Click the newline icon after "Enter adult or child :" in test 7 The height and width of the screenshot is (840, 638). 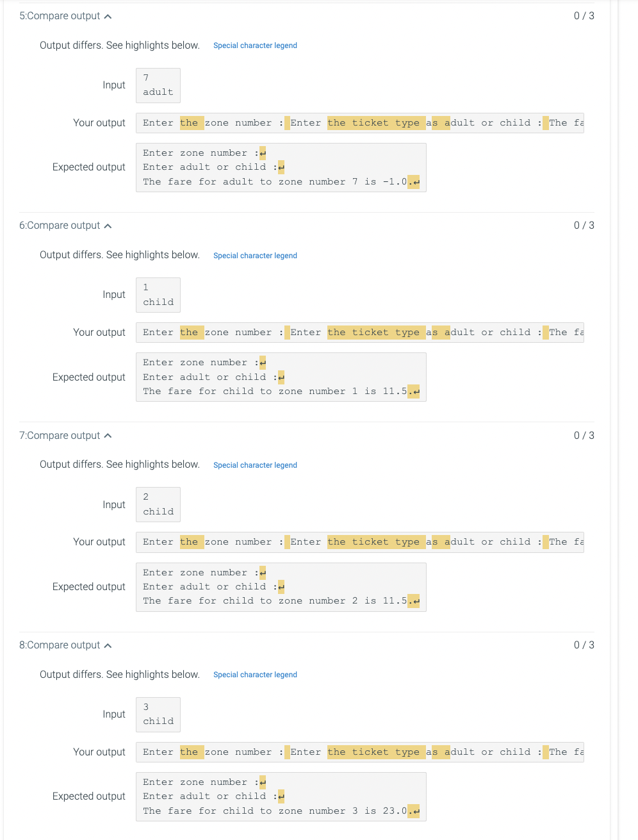point(280,587)
